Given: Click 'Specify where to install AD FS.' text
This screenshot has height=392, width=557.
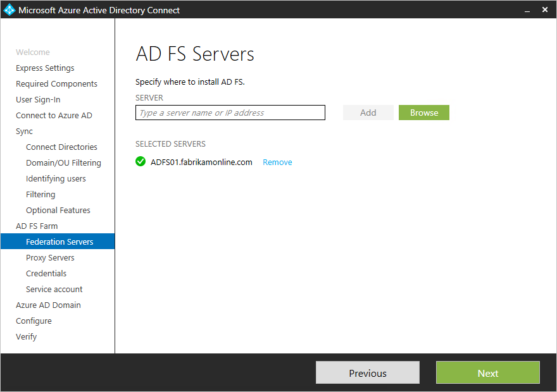Looking at the screenshot, I should (x=190, y=82).
